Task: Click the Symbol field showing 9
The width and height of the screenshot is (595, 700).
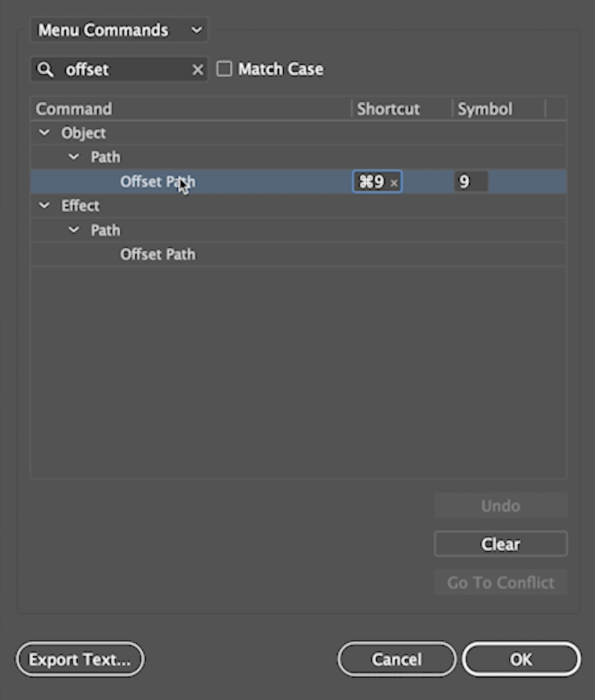Action: coord(471,182)
